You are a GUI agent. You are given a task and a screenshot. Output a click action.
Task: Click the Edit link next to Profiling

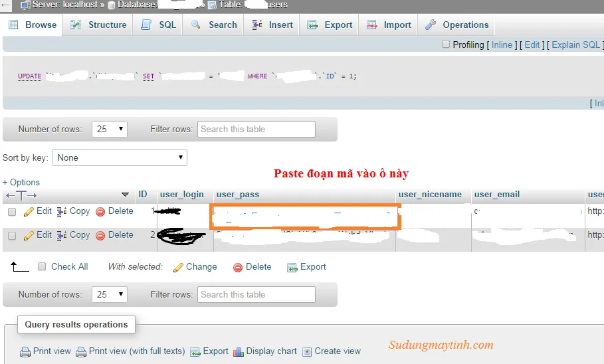[x=532, y=45]
